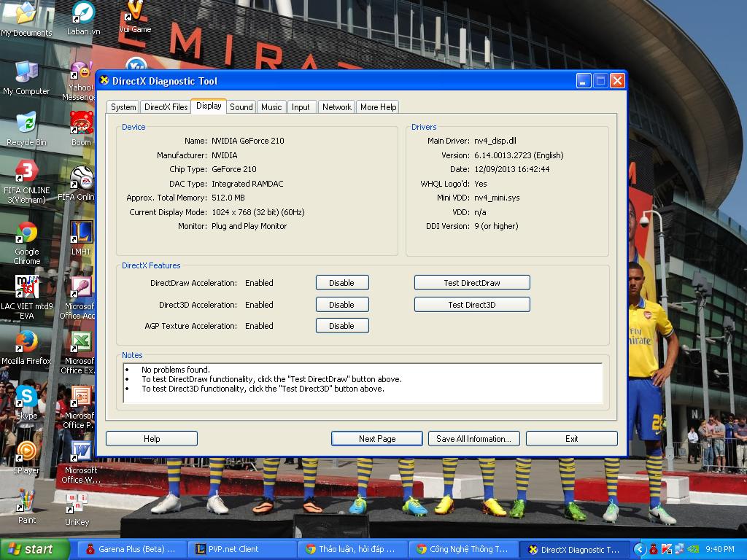This screenshot has height=560, width=747.
Task: Launch Boom game shortcut
Action: click(x=82, y=128)
